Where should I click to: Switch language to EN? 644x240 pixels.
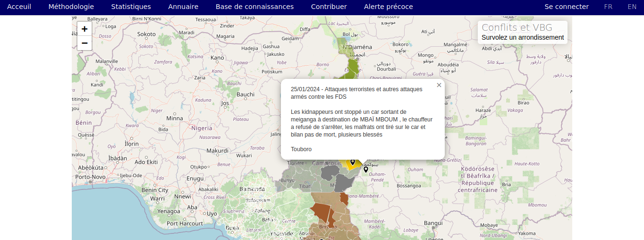[632, 7]
